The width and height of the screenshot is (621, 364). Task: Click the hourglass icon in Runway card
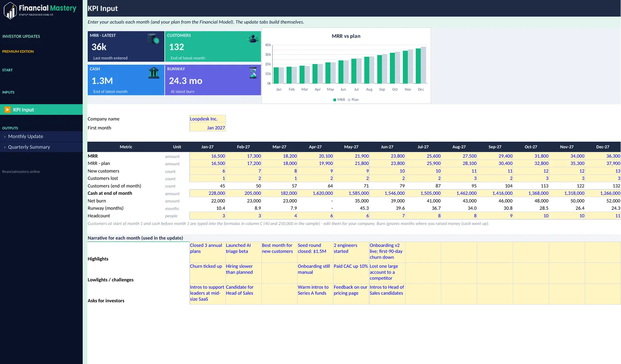pyautogui.click(x=253, y=73)
